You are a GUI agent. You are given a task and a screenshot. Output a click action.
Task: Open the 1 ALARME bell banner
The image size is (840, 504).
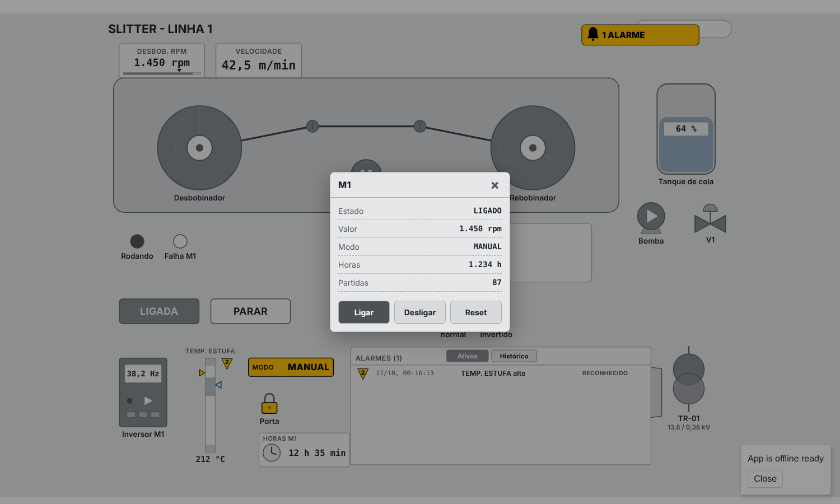(640, 35)
